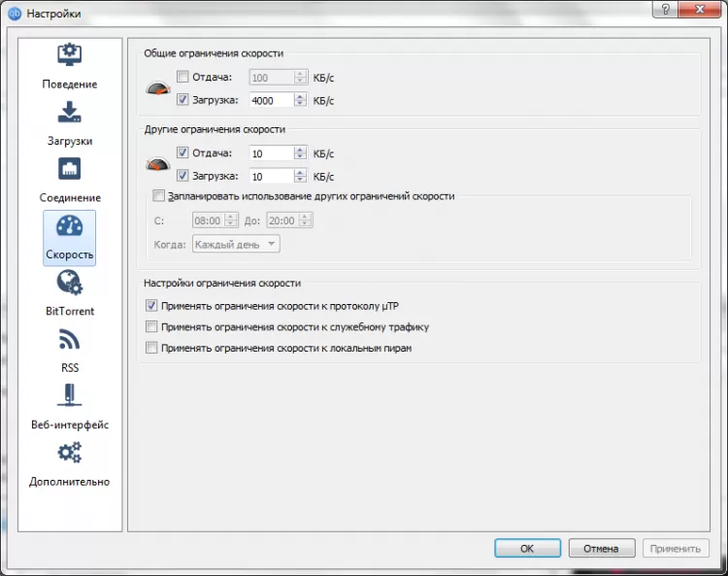Open the Веб-интерфейс icon
This screenshot has width=728, height=576.
(x=70, y=395)
